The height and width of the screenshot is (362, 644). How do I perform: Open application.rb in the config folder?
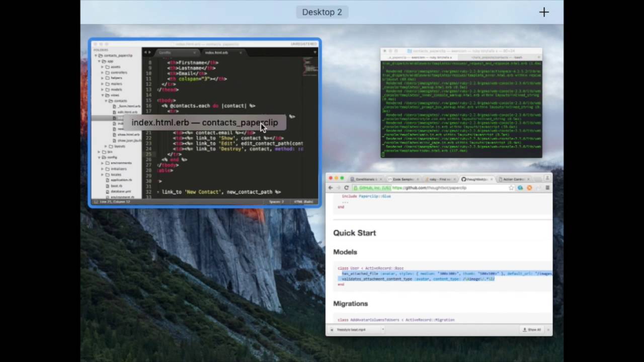(x=121, y=180)
